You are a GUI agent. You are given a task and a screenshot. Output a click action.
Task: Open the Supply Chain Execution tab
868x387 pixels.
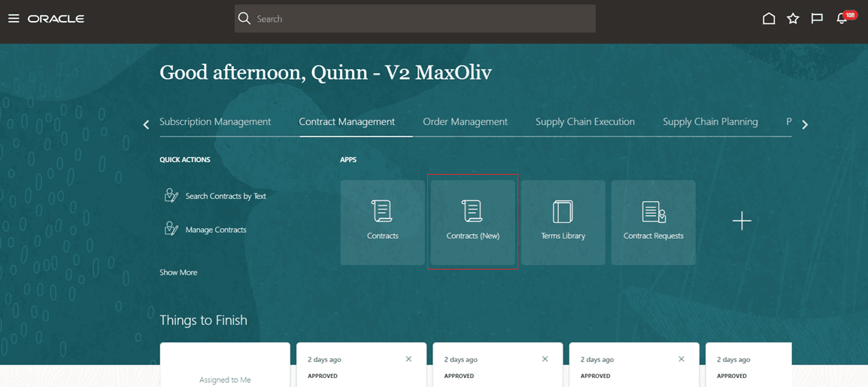pos(585,121)
